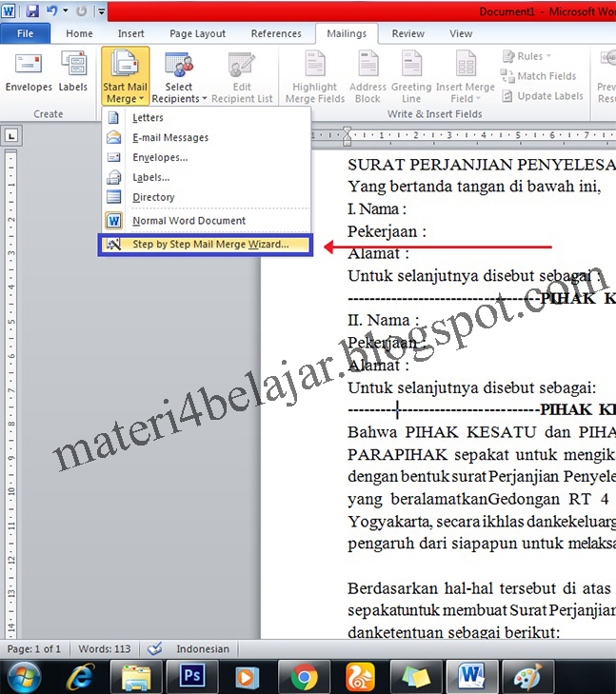Click the first line indent marker on ruler
Screen dimensions: 616x694
pos(347,131)
